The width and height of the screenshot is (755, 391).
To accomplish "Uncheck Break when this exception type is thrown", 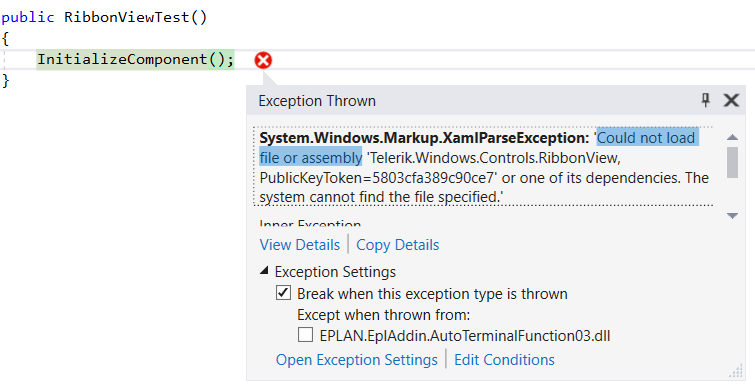I will (x=283, y=293).
